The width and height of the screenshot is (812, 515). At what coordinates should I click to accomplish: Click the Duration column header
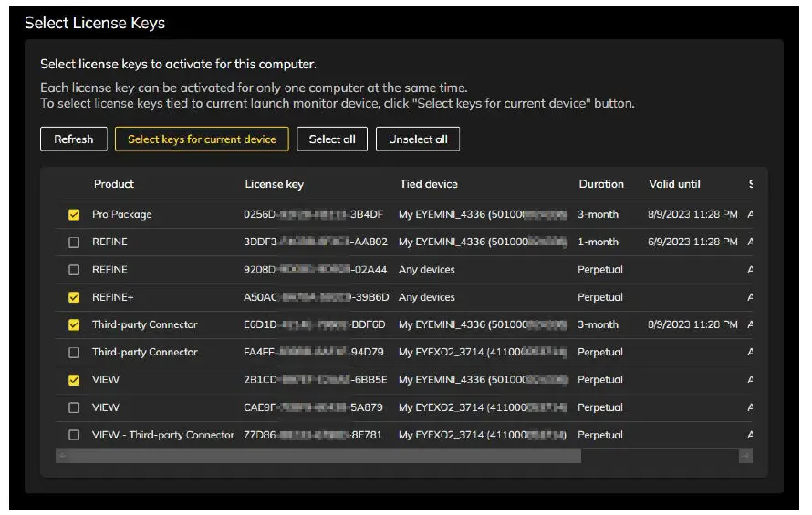pyautogui.click(x=601, y=184)
